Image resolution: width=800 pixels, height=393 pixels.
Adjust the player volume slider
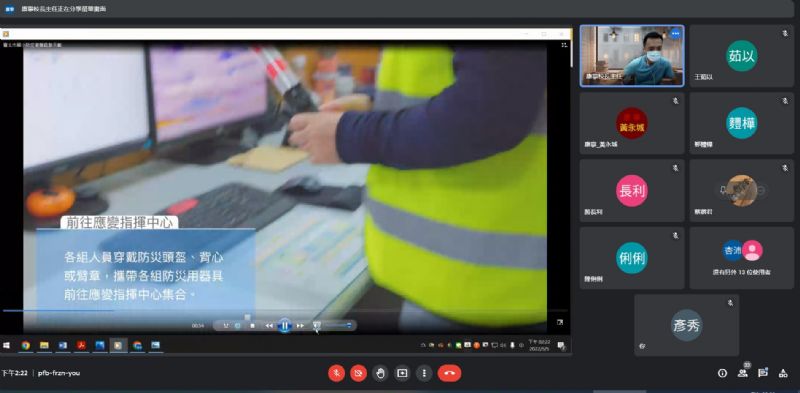tap(339, 325)
